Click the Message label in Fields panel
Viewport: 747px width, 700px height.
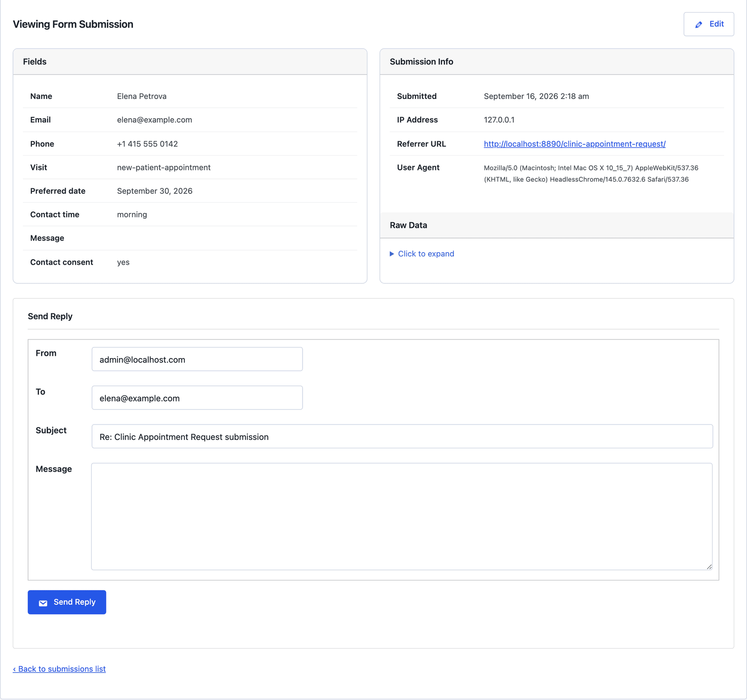[47, 238]
